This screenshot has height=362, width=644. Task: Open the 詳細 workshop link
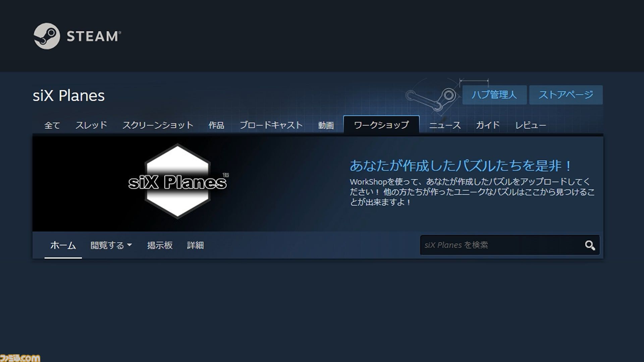click(195, 245)
